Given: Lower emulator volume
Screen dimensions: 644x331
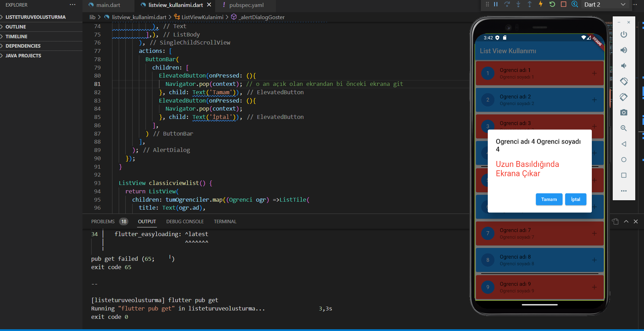Looking at the screenshot, I should (624, 66).
